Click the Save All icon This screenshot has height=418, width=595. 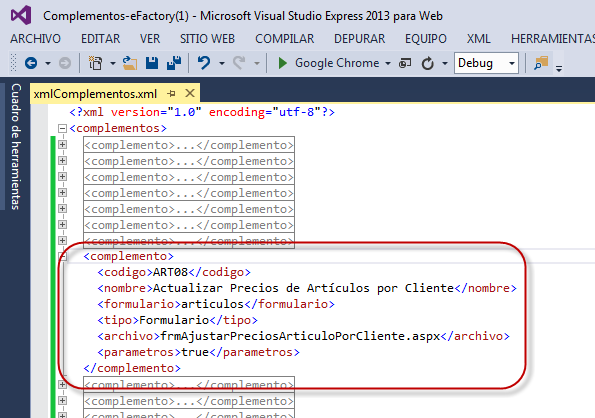[x=174, y=63]
